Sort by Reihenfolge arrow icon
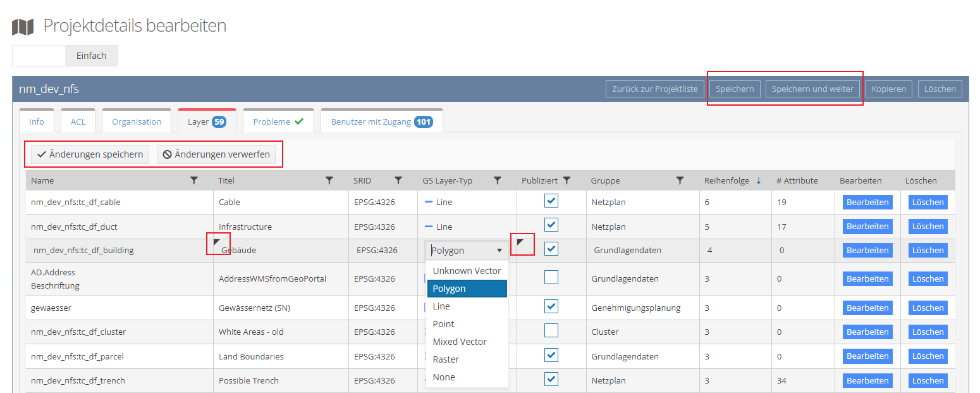Viewport: 980px width, 393px height. (758, 180)
